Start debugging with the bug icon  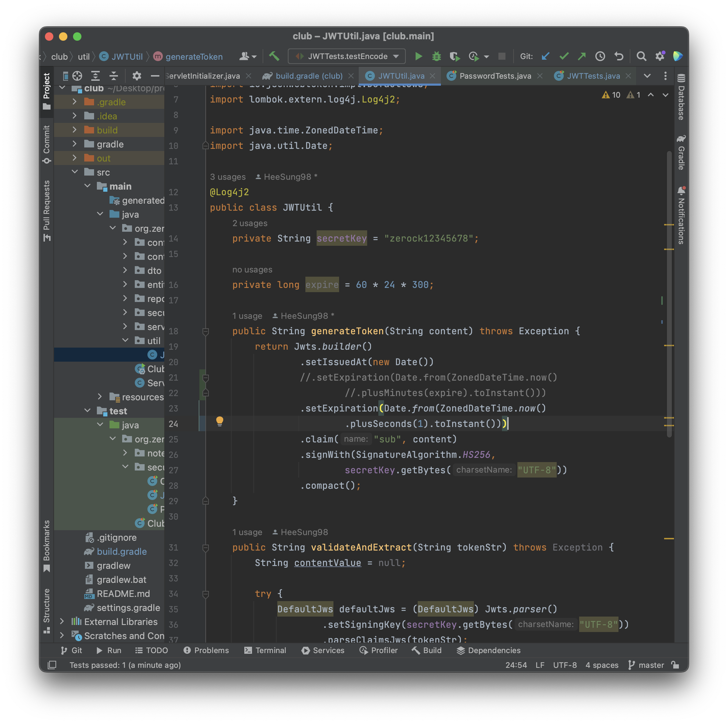(436, 57)
